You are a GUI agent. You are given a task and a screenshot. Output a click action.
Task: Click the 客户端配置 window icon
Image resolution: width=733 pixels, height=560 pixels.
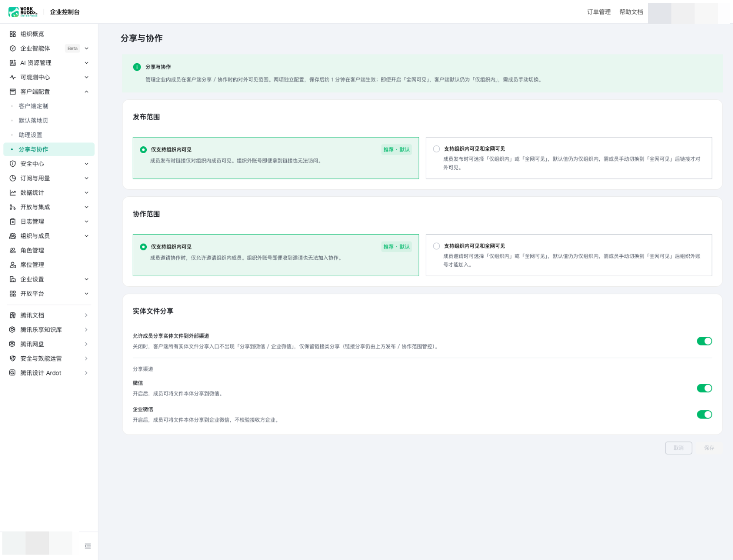coord(13,92)
